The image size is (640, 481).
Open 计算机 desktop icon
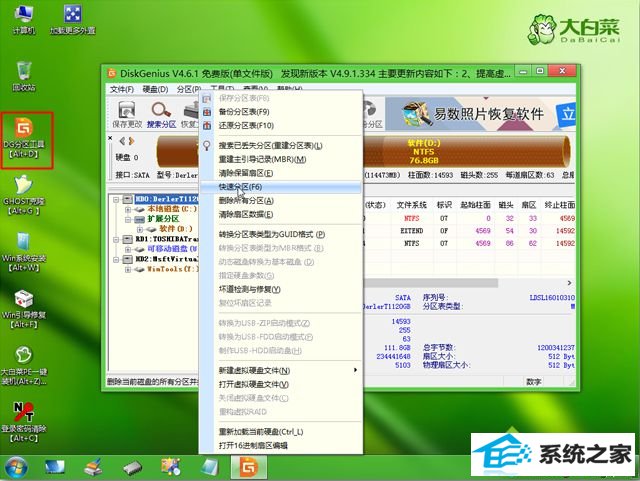tap(24, 19)
